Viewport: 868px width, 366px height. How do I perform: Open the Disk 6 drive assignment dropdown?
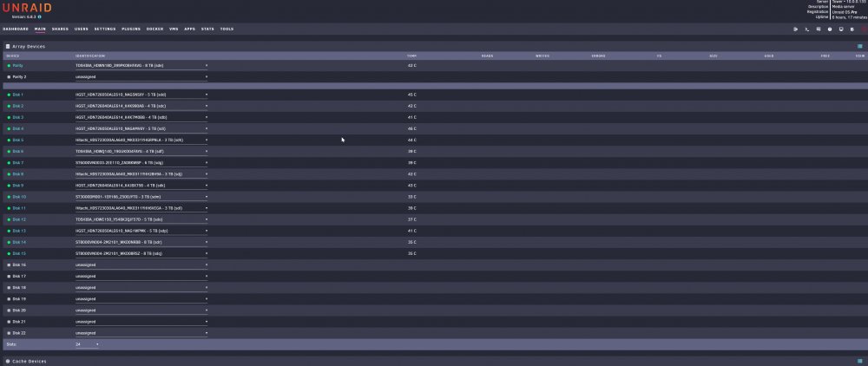click(141, 152)
